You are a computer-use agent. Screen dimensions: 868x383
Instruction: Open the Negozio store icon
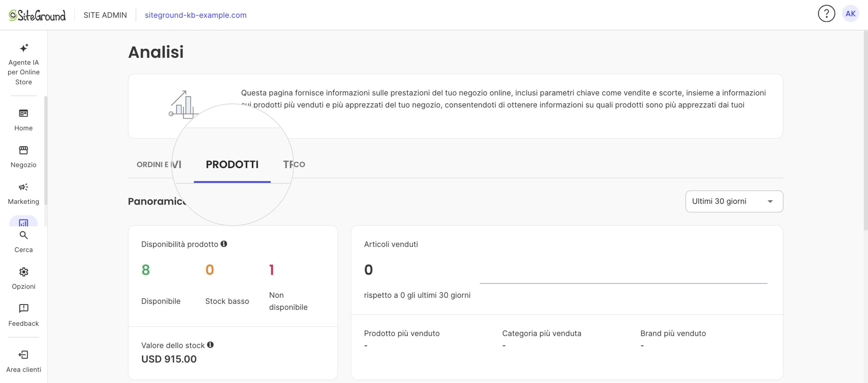pos(23,150)
